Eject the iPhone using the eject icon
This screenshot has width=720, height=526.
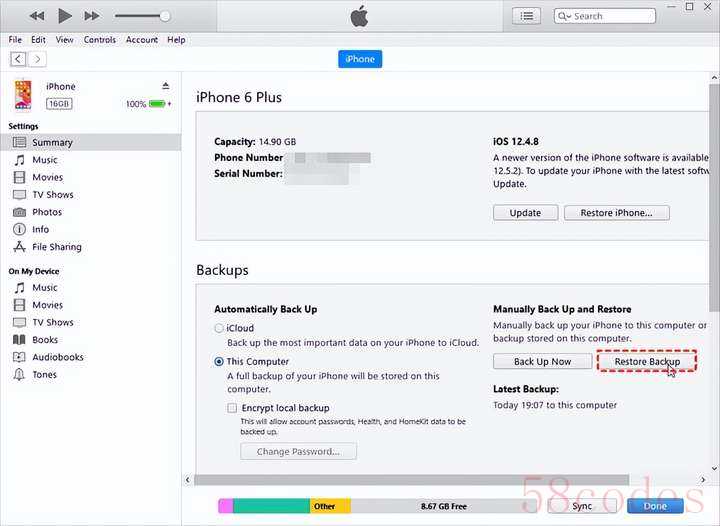tap(166, 86)
